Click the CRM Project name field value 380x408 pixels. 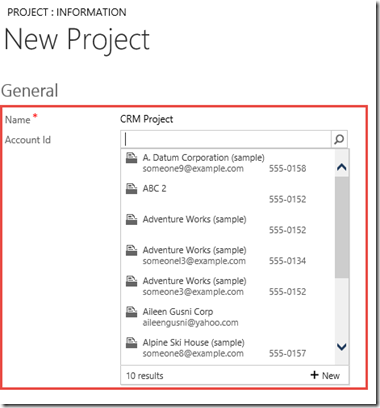[147, 119]
